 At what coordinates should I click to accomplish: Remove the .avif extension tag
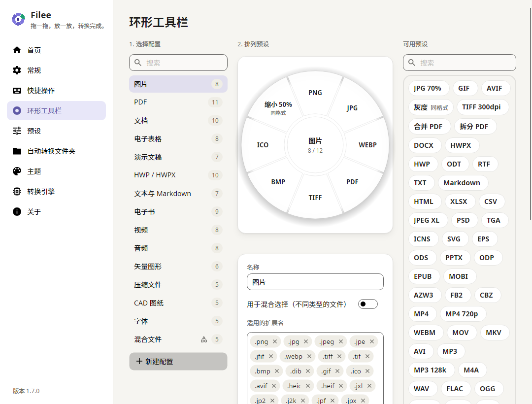click(274, 386)
